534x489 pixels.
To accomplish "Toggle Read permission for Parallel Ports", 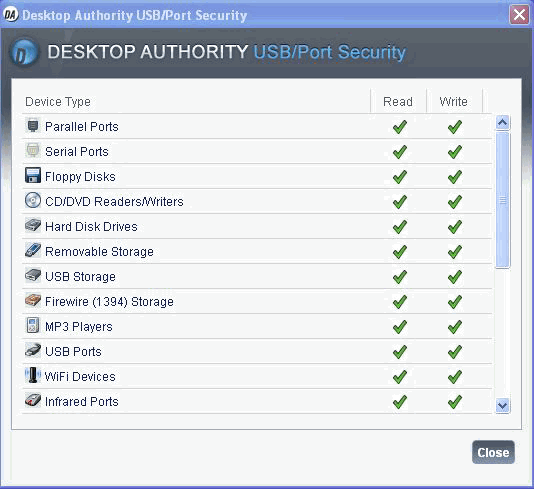I will [x=400, y=127].
